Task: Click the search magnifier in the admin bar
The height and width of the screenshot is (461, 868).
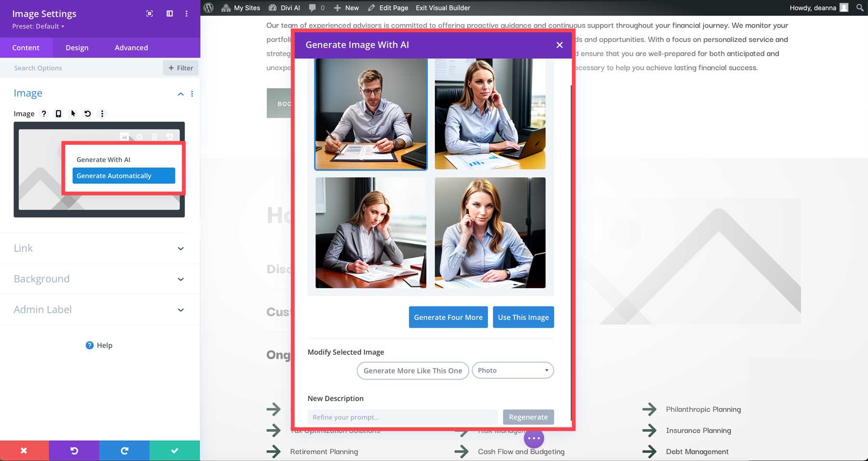Action: (860, 8)
